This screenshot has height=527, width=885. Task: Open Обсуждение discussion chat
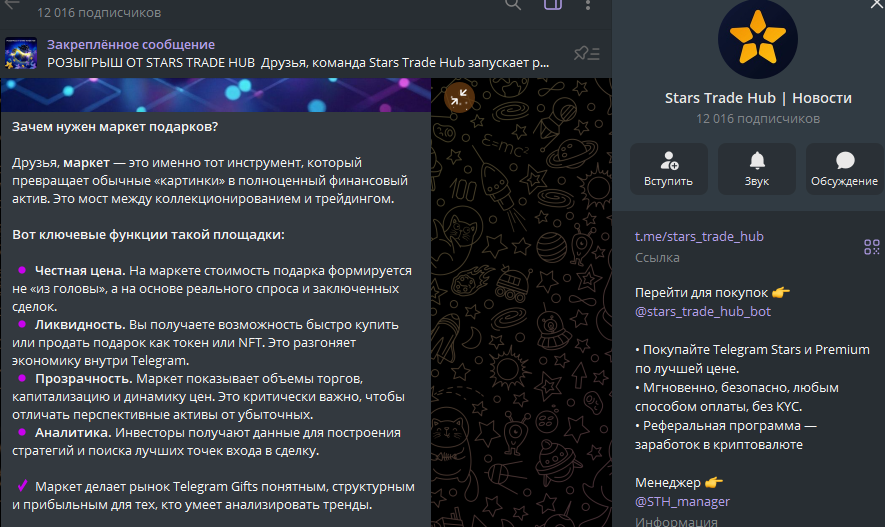(x=844, y=169)
